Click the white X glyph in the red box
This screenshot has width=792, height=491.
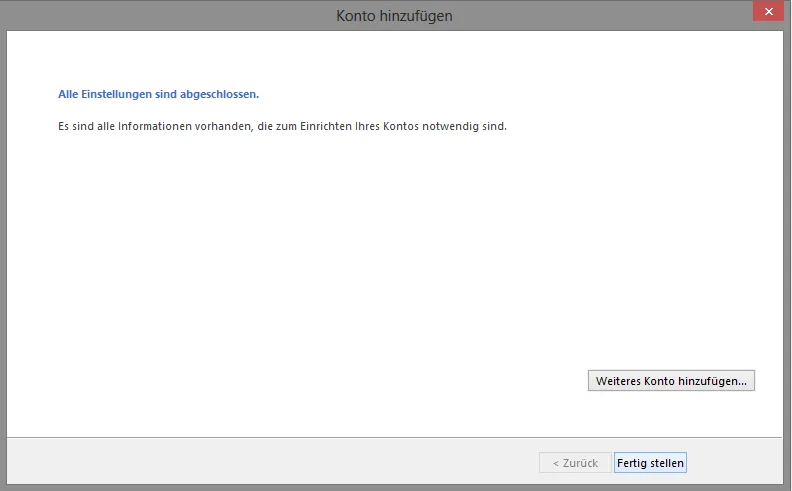tap(767, 12)
